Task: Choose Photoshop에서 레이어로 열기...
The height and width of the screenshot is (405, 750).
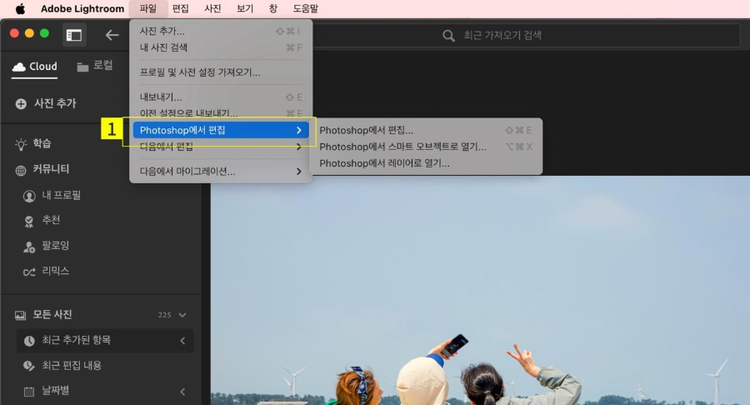Action: tap(426, 163)
